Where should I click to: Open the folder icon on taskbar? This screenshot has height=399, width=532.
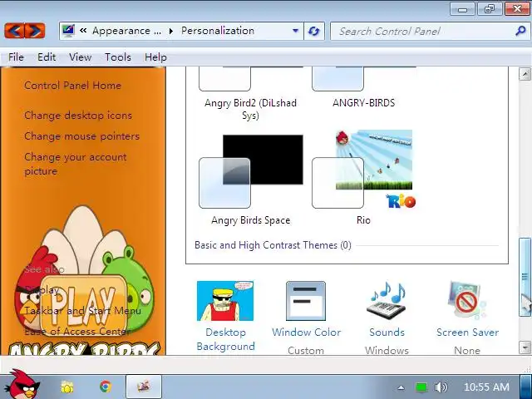[x=67, y=387]
